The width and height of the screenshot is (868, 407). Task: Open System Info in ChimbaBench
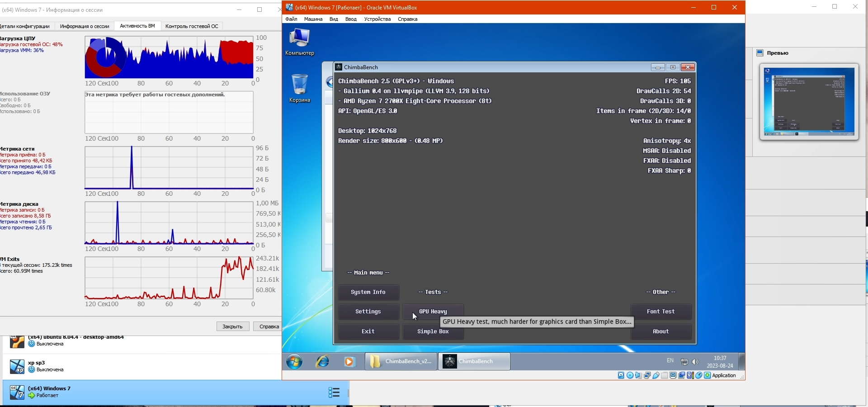368,292
